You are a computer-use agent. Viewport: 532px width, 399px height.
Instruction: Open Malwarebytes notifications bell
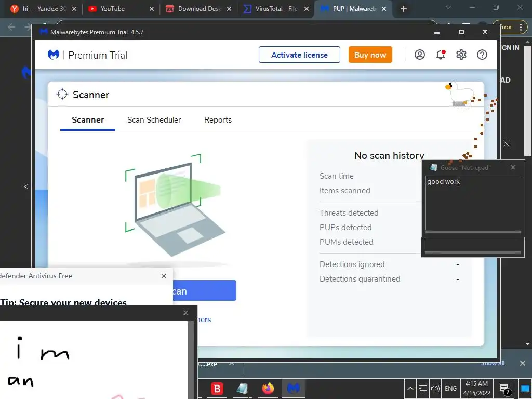tap(441, 55)
